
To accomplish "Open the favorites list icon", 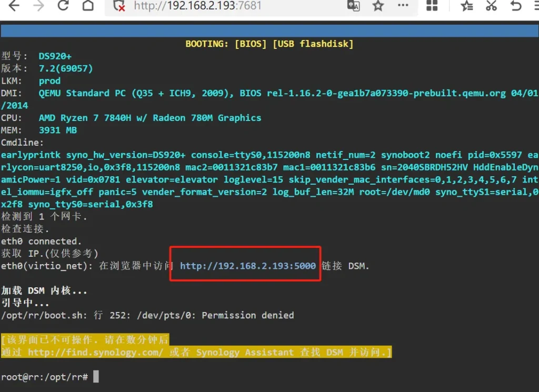I will pyautogui.click(x=466, y=6).
